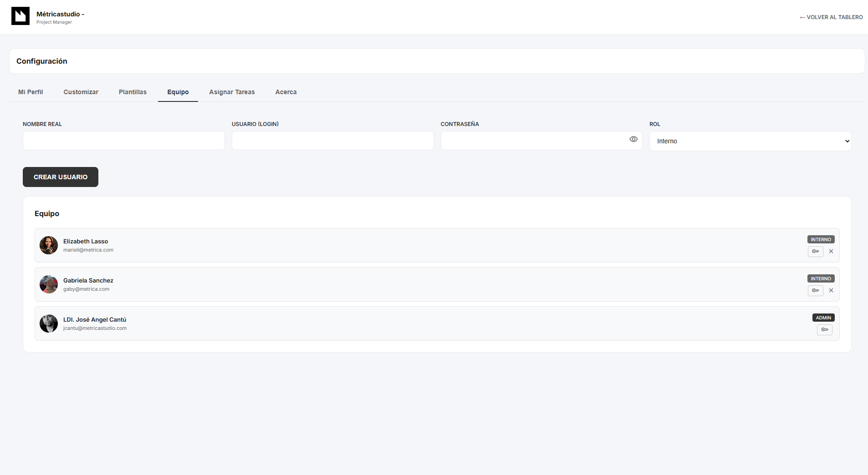
Task: Switch to the Mi Perfil tab
Action: [31, 92]
